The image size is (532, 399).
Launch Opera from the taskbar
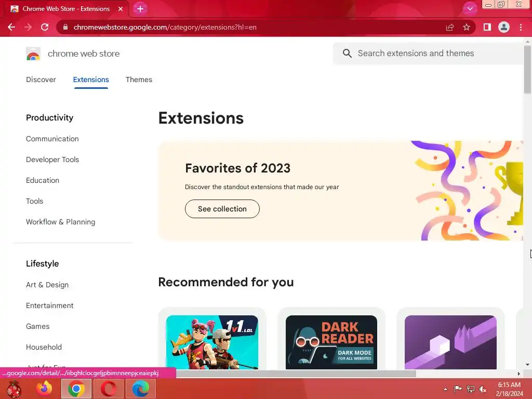point(108,389)
